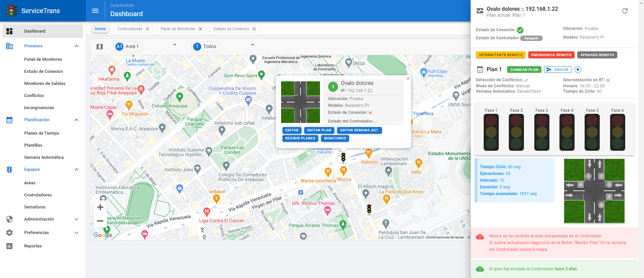This screenshot has height=278, width=644.
Task: Open the hamburger menu in the header
Action: 95,11
